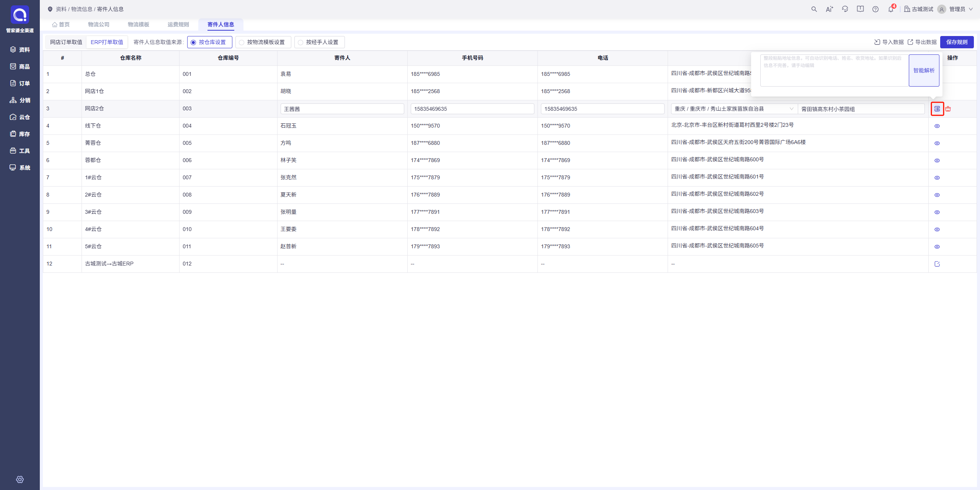The image size is (980, 490).
Task: Click the 仓库名称 column header
Action: [131, 58]
